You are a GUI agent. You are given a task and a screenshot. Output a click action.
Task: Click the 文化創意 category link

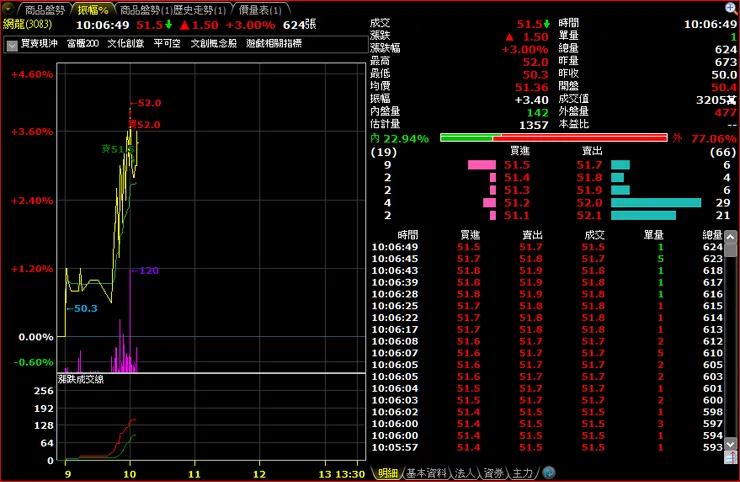(x=126, y=43)
